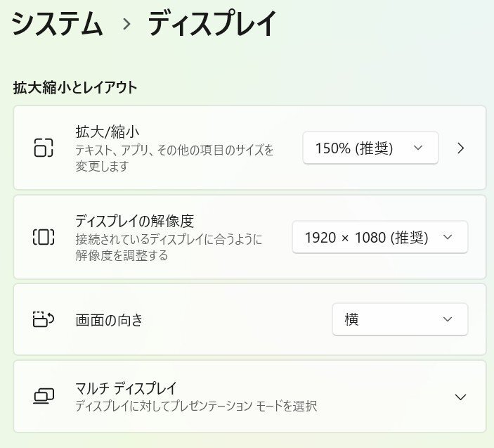
Task: Click the プレゼンテーション モードを選択 description
Action: [x=196, y=406]
